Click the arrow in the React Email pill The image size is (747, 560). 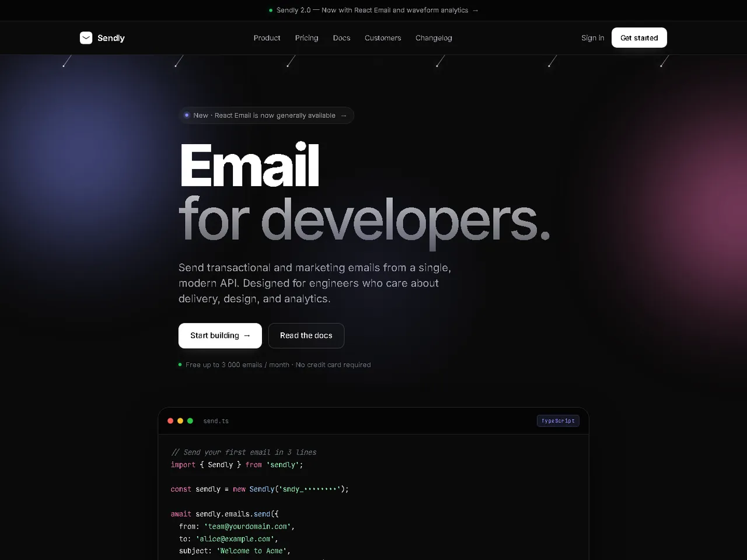tap(344, 116)
